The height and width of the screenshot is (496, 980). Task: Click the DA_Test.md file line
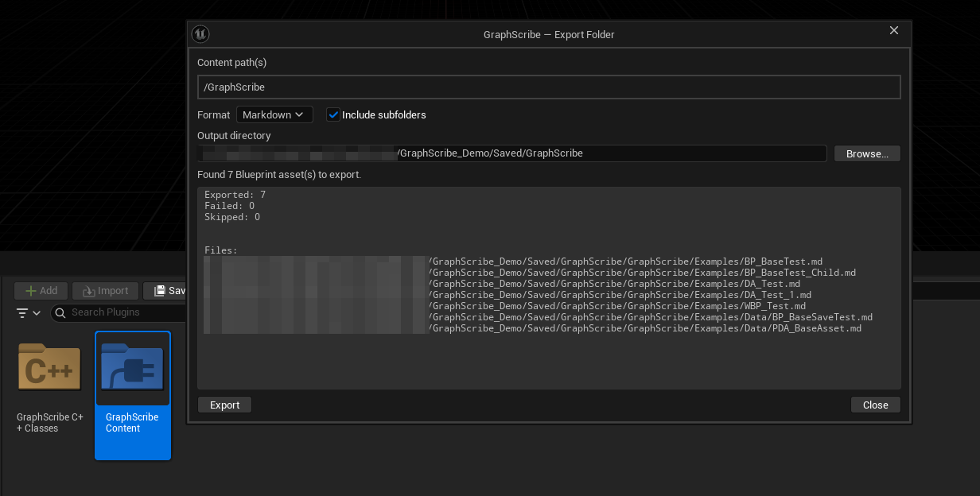pyautogui.click(x=502, y=284)
